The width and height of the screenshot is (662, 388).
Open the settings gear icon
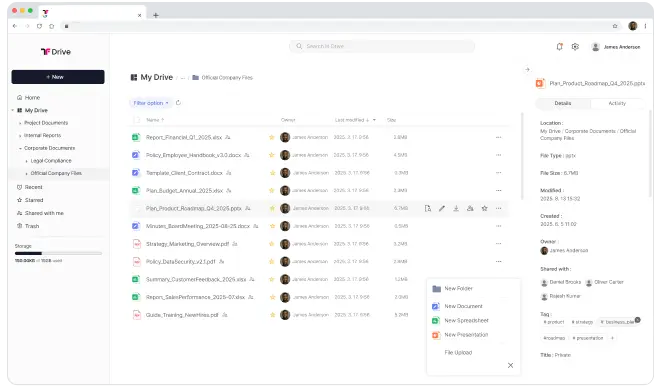pos(575,47)
